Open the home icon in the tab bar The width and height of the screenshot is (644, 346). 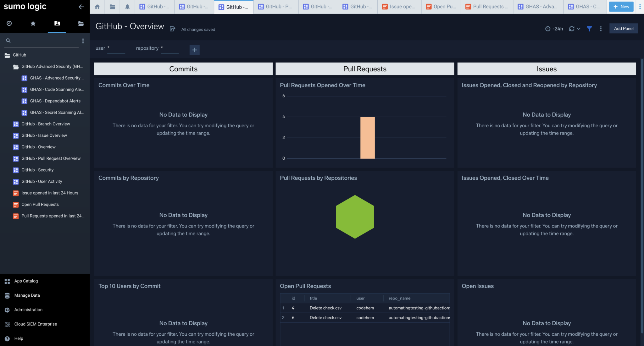click(x=97, y=6)
